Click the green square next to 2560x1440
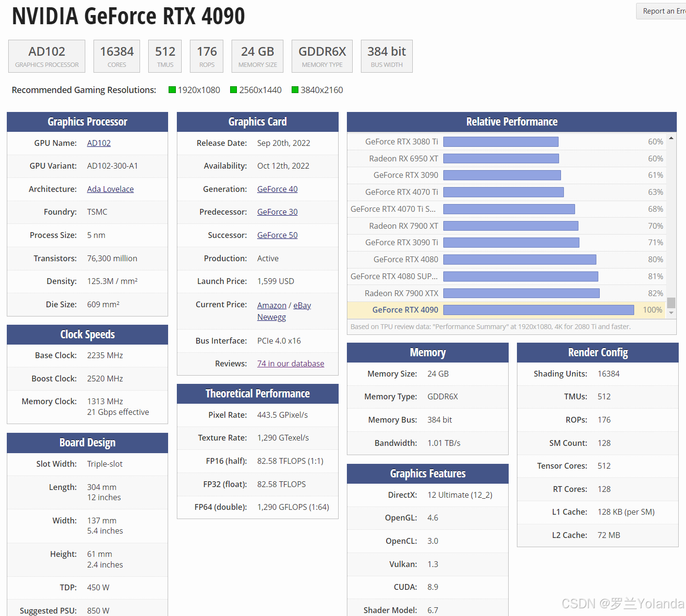The width and height of the screenshot is (686, 616). pos(234,90)
